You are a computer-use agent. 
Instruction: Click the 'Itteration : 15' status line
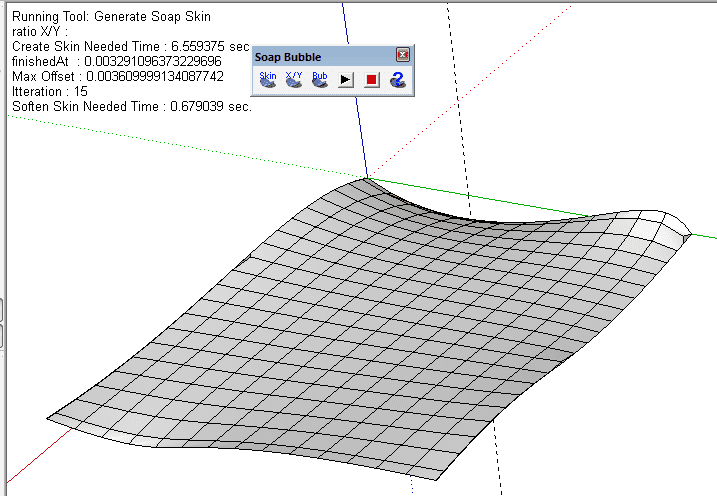coord(50,91)
